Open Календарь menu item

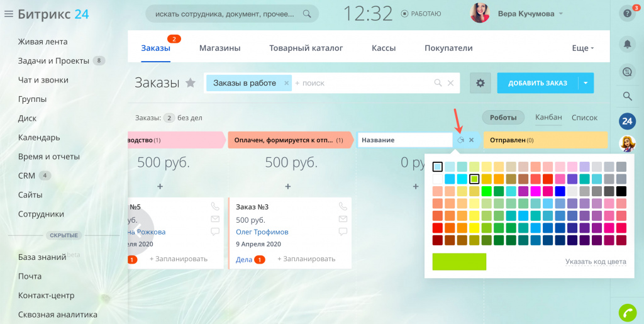tap(39, 138)
